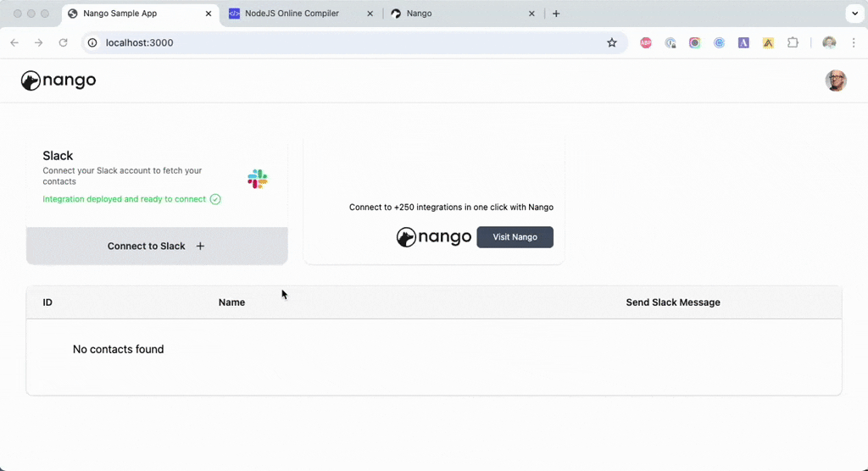This screenshot has width=868, height=471.
Task: Click the Name column header
Action: 231,302
